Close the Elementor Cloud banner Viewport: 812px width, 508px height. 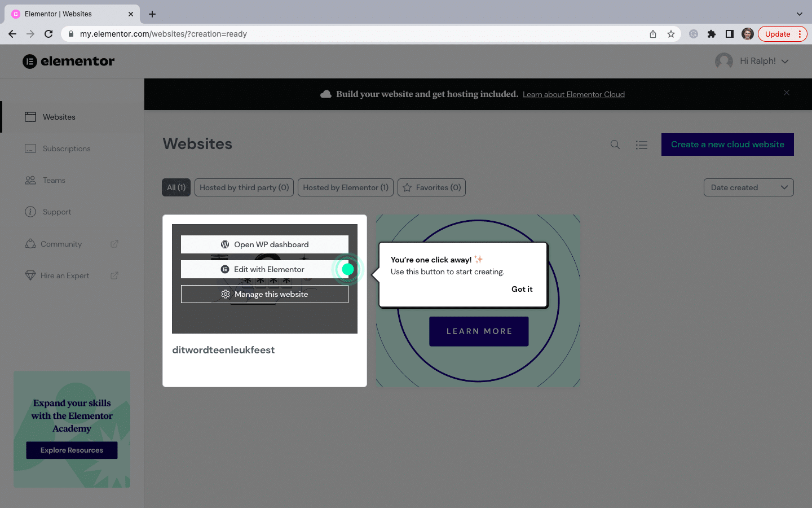(787, 93)
